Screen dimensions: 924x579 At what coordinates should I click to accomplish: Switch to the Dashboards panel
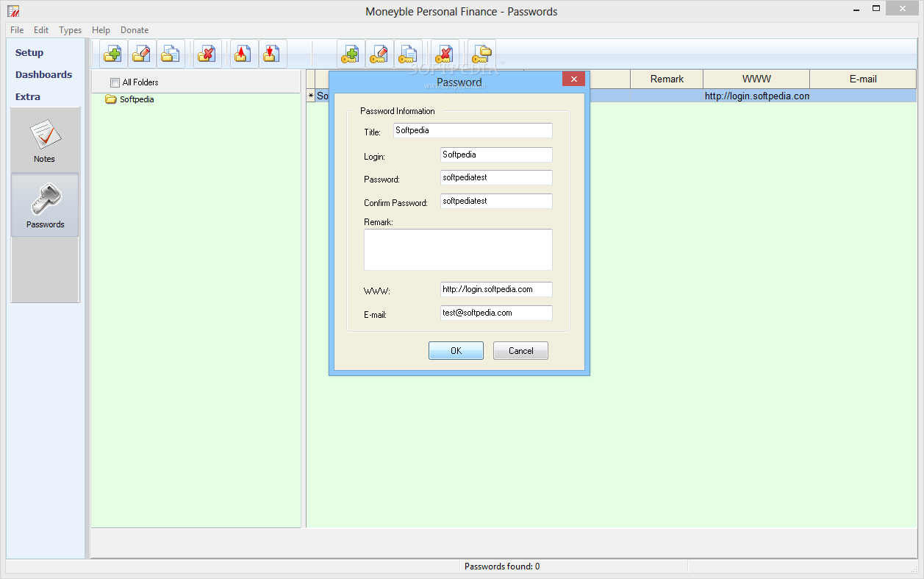point(44,74)
